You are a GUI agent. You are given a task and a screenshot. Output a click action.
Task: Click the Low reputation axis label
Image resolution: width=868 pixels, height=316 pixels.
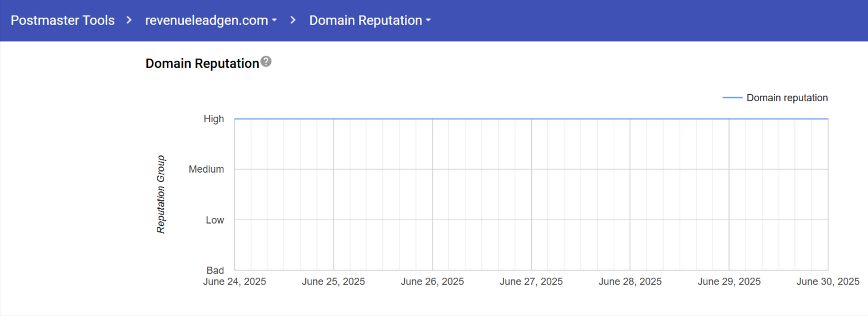215,220
